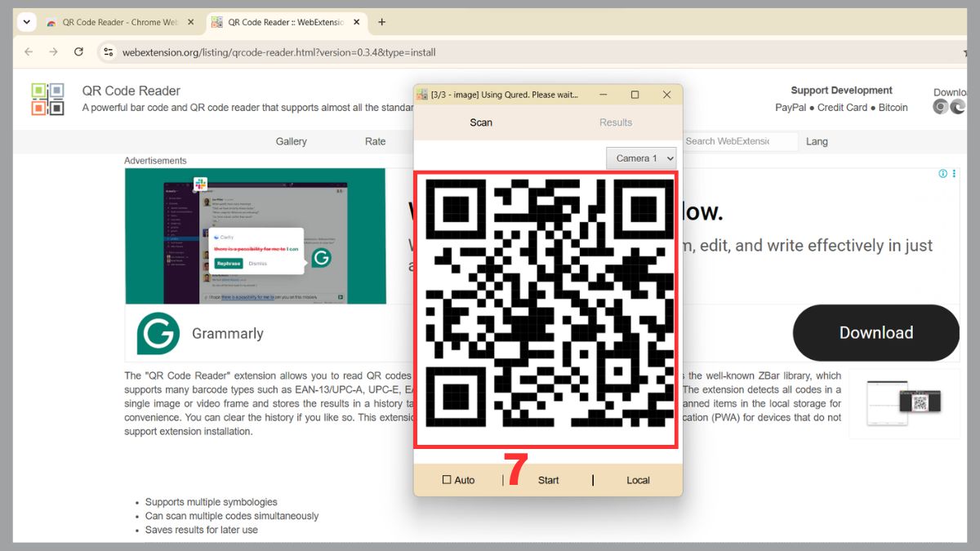Open the Rate link in navigation
The image size is (980, 551).
coord(375,141)
